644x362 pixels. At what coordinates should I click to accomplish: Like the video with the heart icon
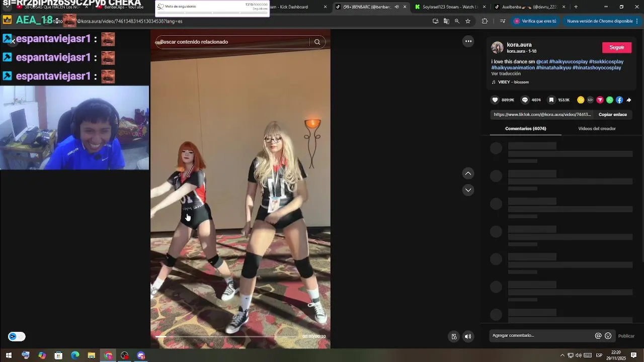click(495, 100)
